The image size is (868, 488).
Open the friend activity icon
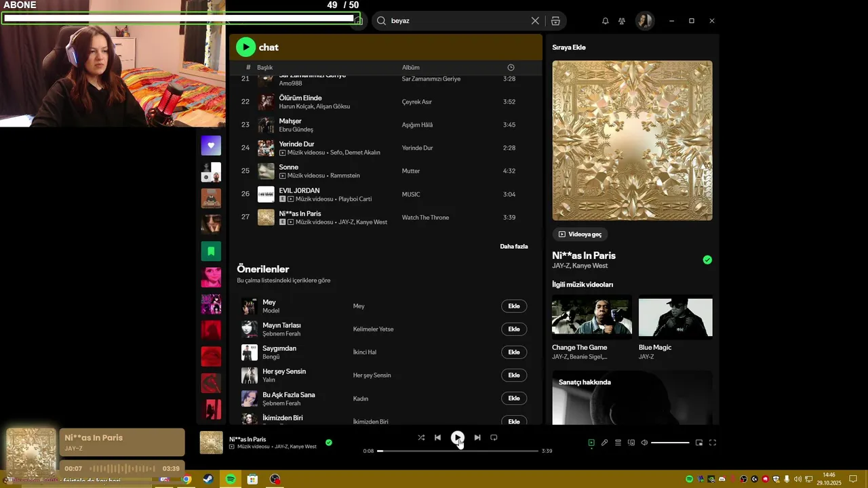click(x=622, y=21)
